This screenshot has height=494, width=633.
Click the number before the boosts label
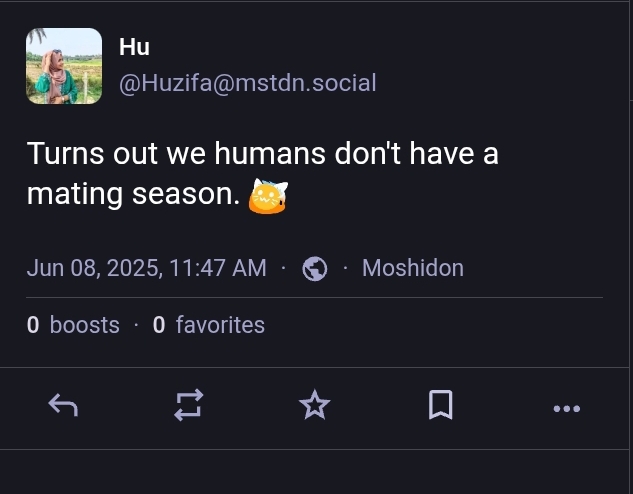[x=33, y=325]
